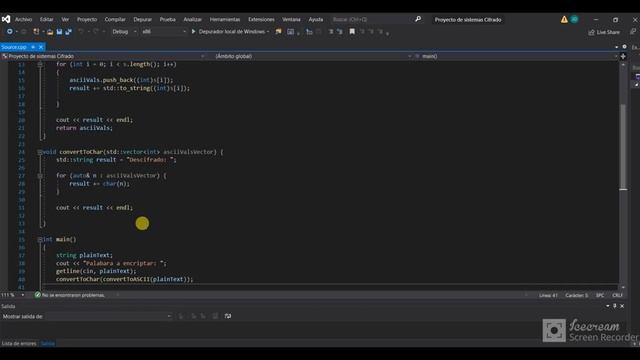Click the no problems found checkmark icon
Screen dimensions: 640x360
38,295
